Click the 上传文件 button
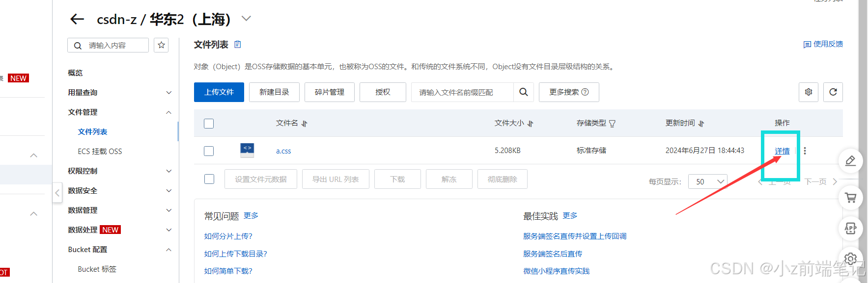The width and height of the screenshot is (868, 283). 219,92
